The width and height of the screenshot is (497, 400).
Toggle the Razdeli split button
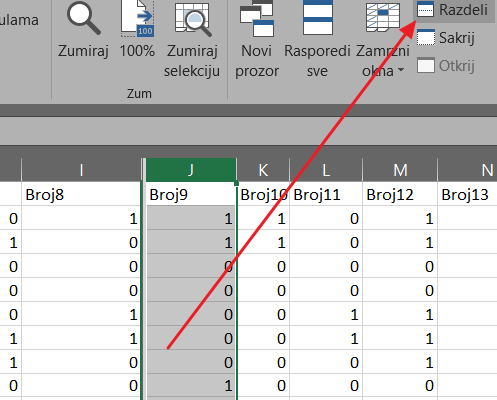click(454, 10)
